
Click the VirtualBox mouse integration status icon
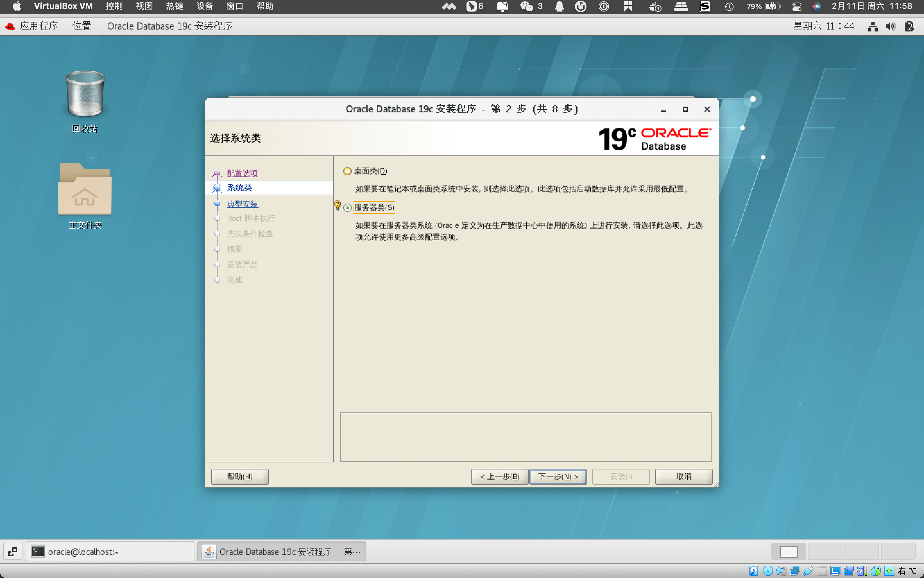tap(876, 571)
